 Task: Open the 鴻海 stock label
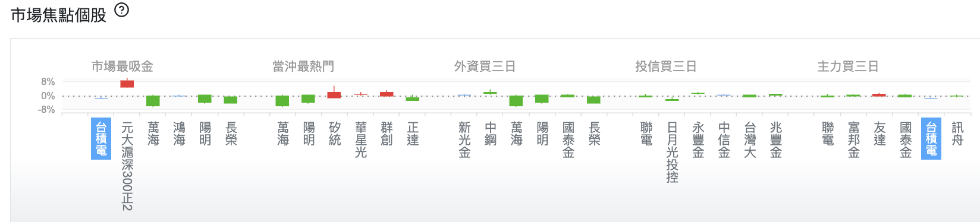click(x=179, y=134)
